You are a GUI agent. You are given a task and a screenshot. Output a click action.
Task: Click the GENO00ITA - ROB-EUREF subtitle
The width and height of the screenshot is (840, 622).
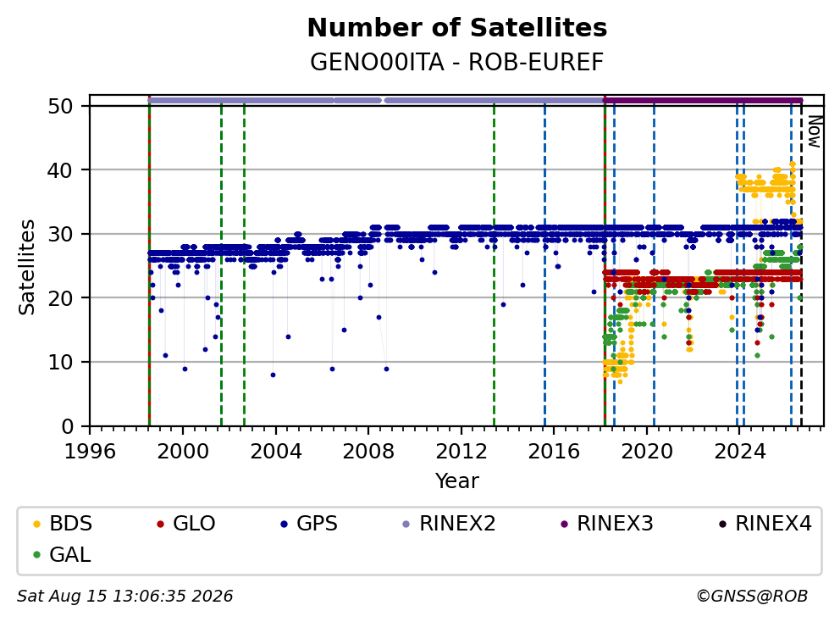(x=457, y=62)
